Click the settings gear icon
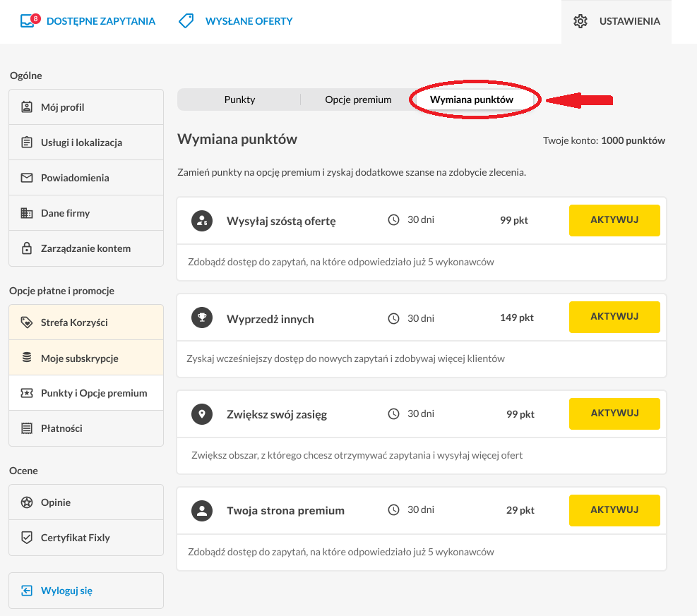 [580, 21]
